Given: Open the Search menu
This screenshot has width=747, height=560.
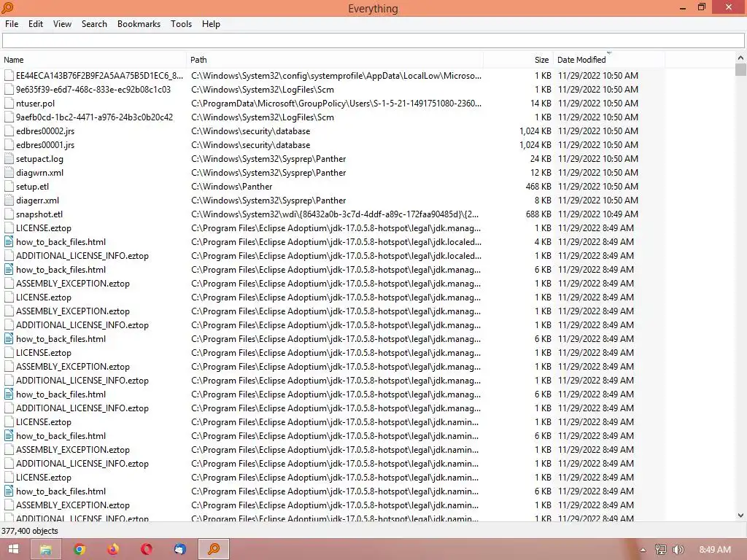Looking at the screenshot, I should 94,24.
